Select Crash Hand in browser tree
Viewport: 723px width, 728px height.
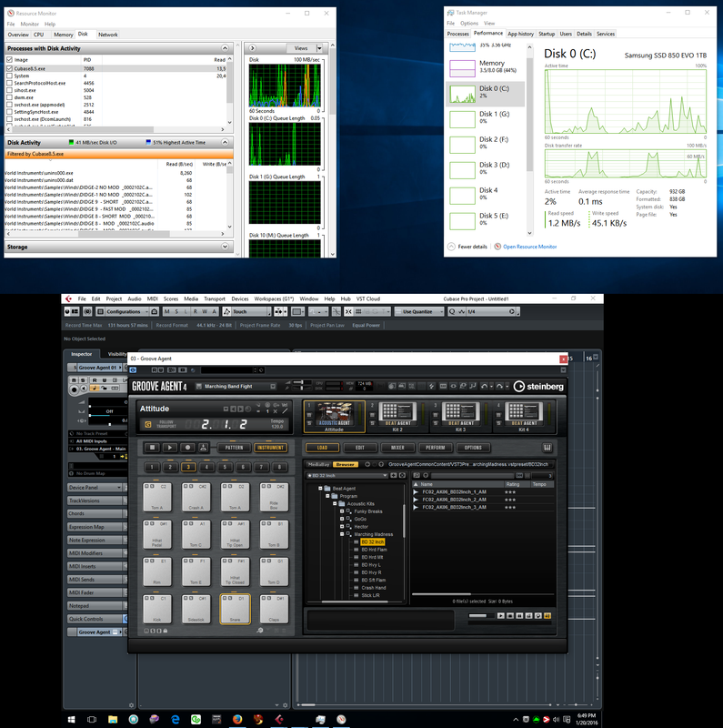[x=374, y=588]
